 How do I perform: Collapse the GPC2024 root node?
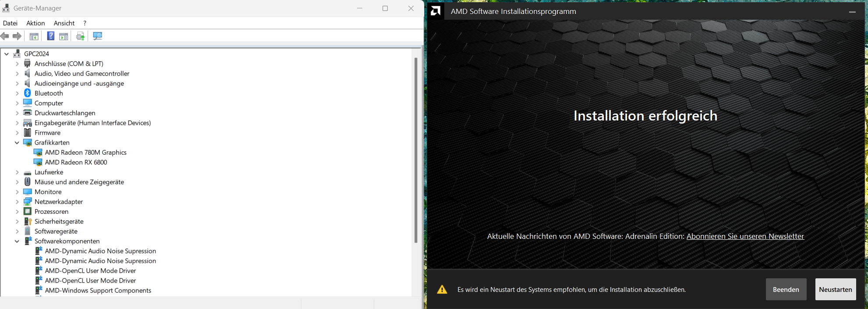7,54
